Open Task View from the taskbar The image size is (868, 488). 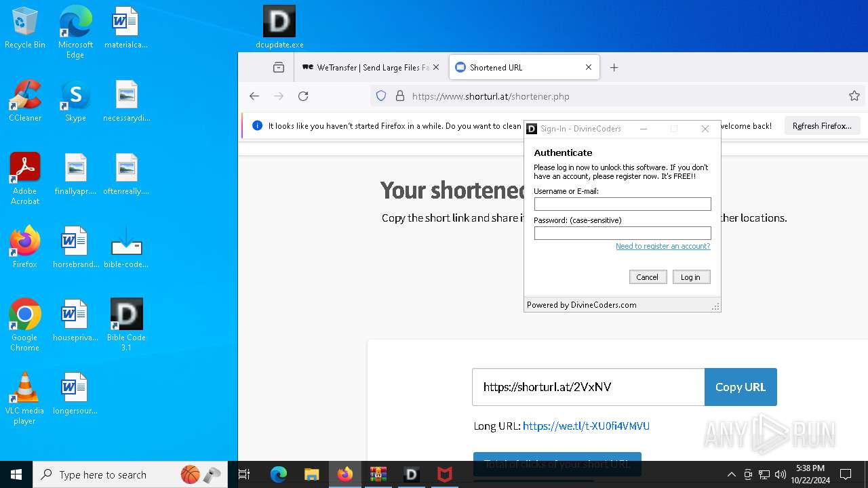pos(245,474)
